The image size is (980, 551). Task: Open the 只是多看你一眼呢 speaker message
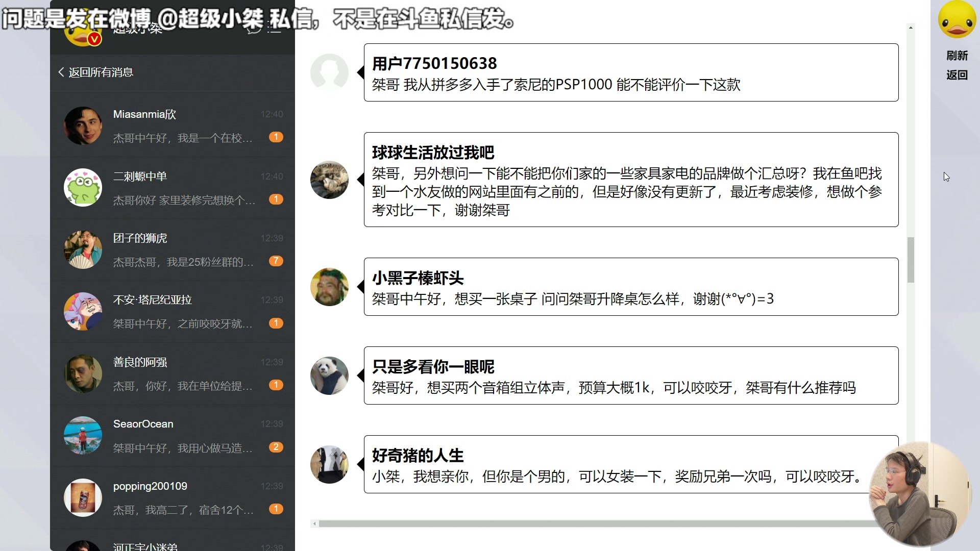coord(631,375)
